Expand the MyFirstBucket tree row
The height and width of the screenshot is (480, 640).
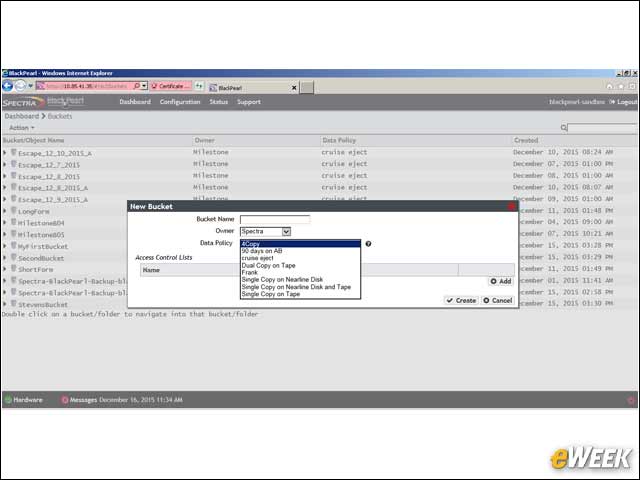click(x=4, y=246)
